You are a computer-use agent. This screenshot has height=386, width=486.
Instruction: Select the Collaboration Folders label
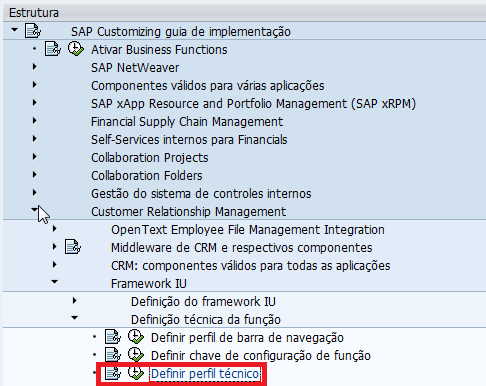point(147,176)
